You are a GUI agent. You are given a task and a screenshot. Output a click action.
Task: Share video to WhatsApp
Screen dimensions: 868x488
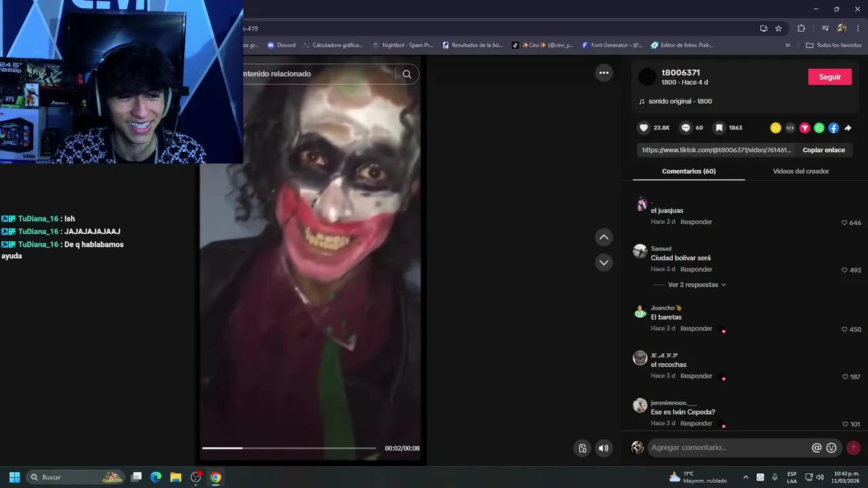pos(819,127)
